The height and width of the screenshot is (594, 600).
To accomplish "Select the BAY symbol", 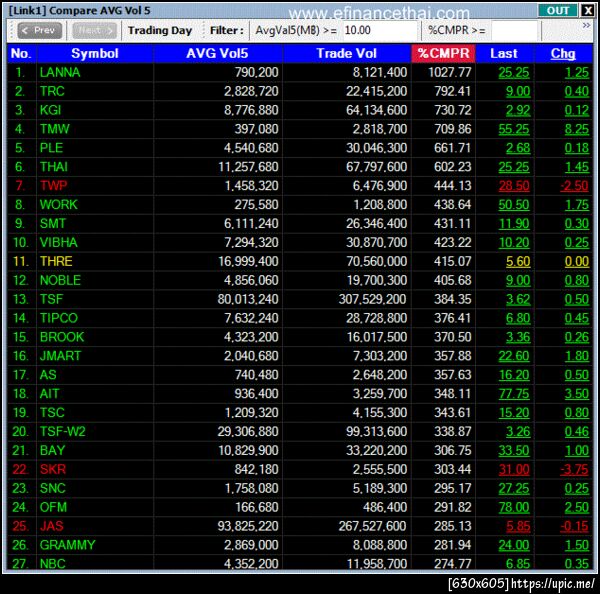I will pos(52,451).
